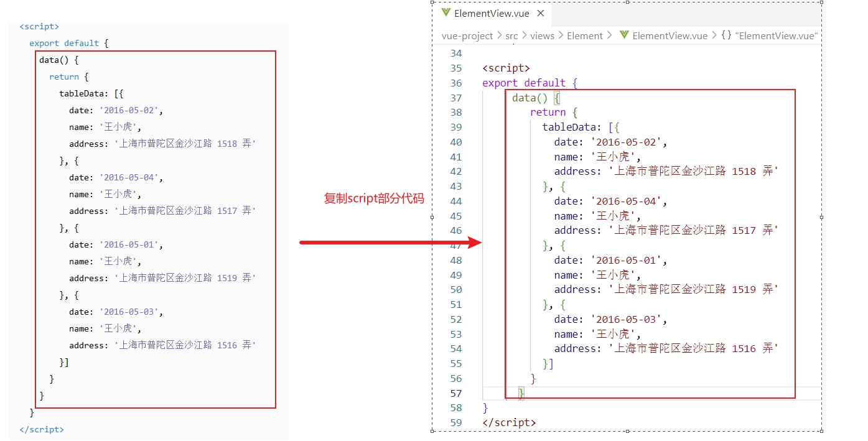Viewport: 868px width, 441px height.
Task: Click the ElementView.vue file name in breadcrumb
Action: click(x=670, y=35)
